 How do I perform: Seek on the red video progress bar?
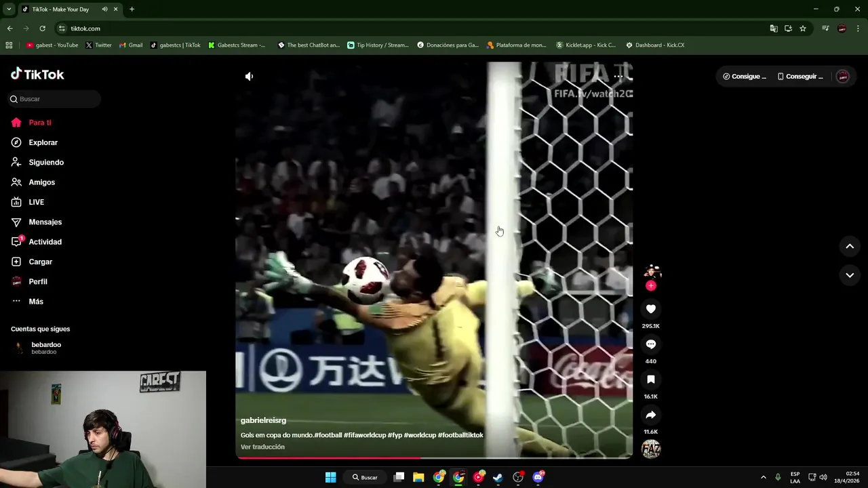coord(434,457)
